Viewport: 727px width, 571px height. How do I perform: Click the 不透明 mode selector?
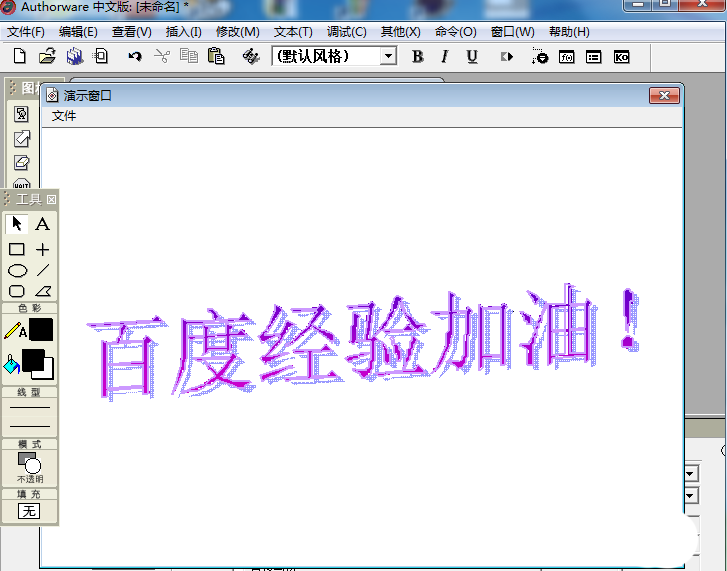pyautogui.click(x=30, y=468)
